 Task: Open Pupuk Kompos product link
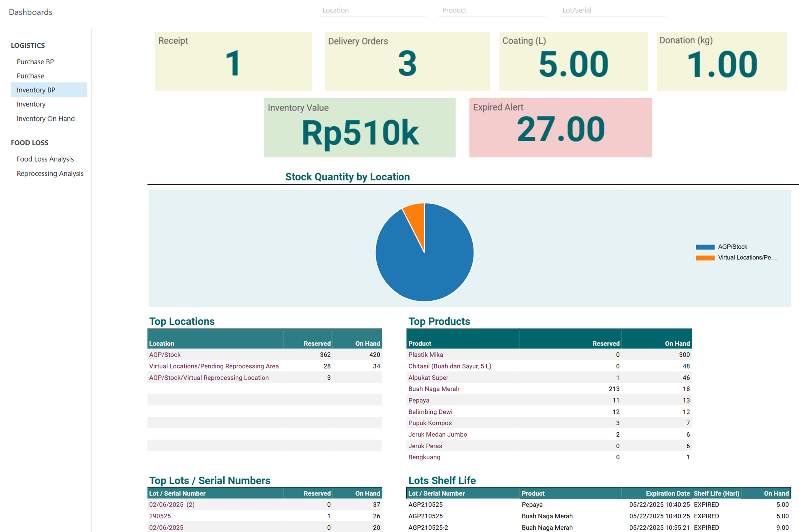coord(430,423)
